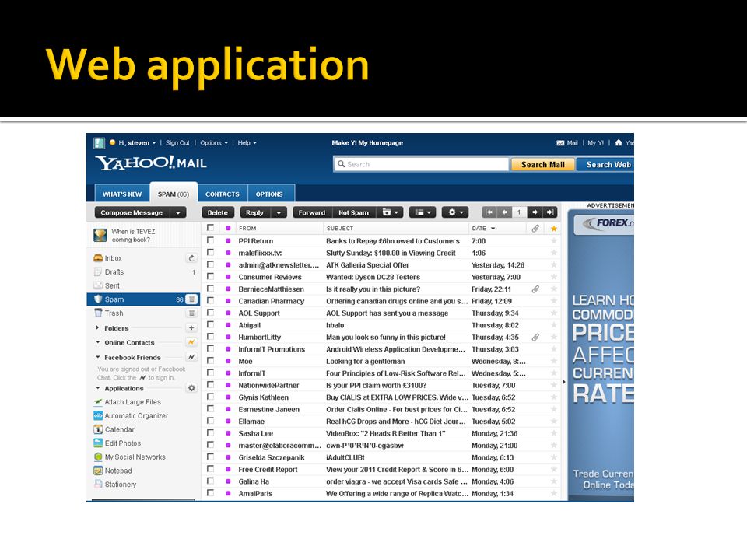The height and width of the screenshot is (560, 747).
Task: Star the PPI Return message
Action: click(553, 241)
